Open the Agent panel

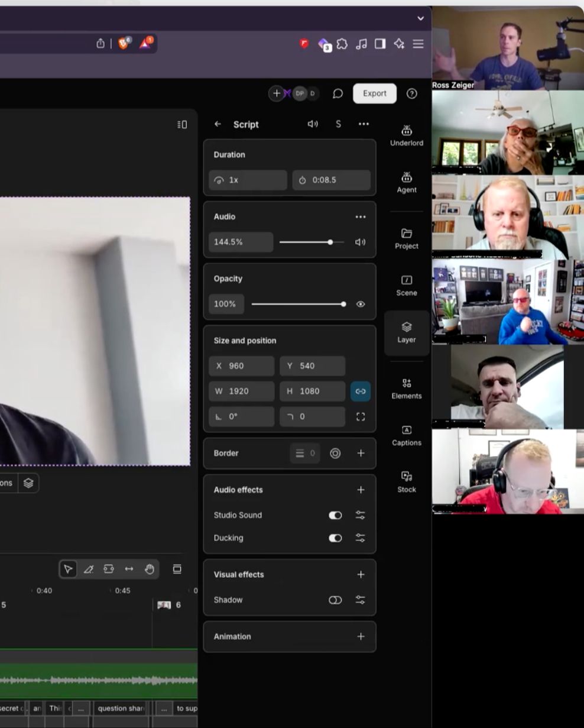[x=407, y=182]
